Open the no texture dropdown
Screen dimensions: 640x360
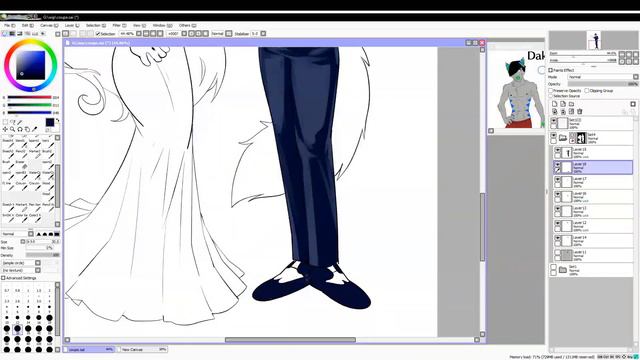pyautogui.click(x=38, y=270)
